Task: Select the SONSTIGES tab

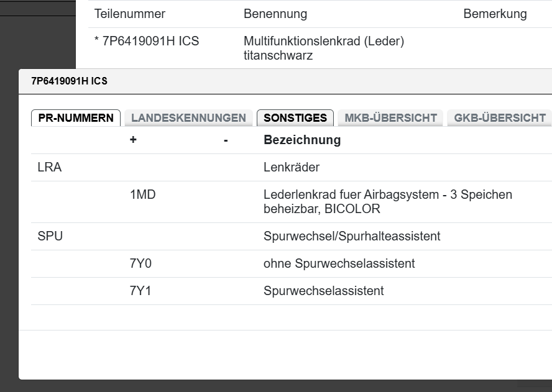Action: click(295, 118)
